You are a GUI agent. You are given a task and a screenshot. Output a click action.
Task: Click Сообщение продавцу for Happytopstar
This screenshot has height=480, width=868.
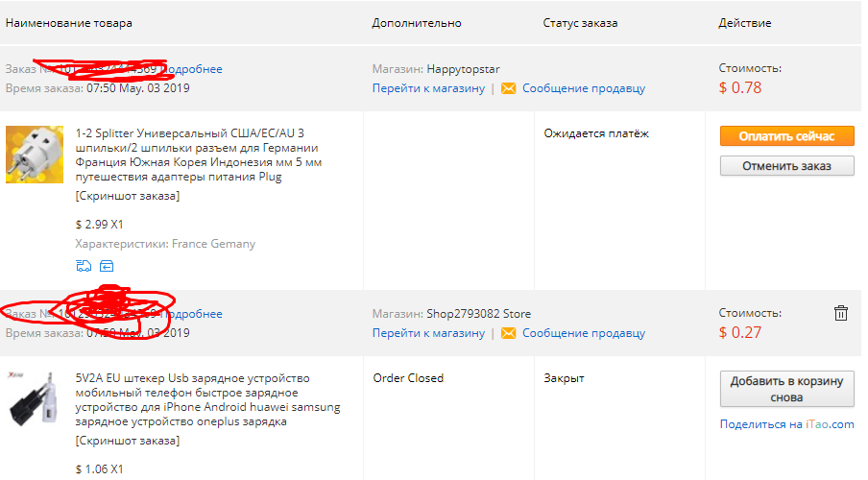[x=584, y=88]
